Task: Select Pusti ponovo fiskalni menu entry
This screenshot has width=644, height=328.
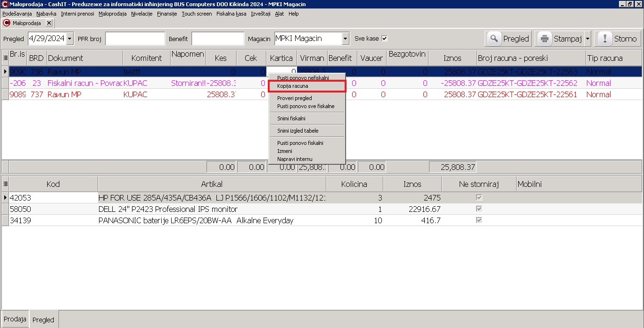Action: pyautogui.click(x=307, y=143)
